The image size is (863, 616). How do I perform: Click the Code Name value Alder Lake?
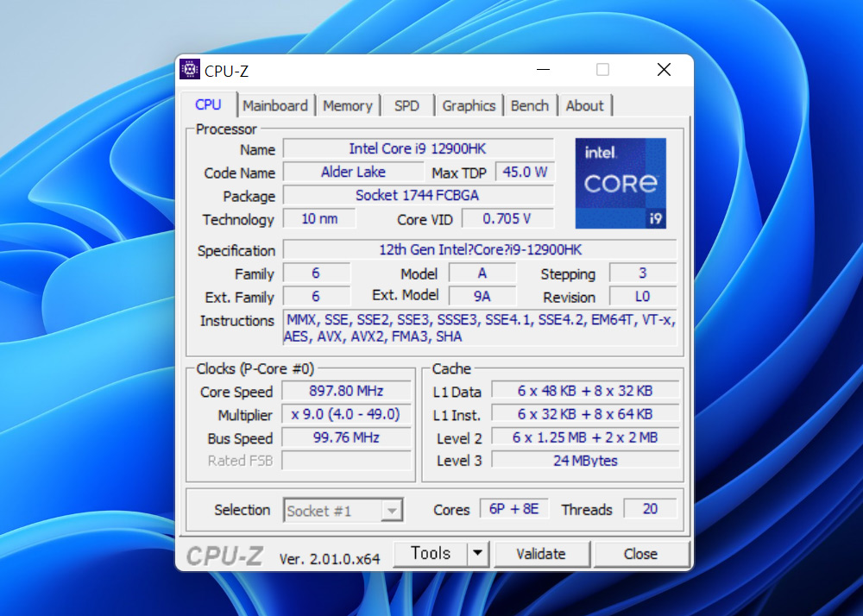[x=353, y=173]
